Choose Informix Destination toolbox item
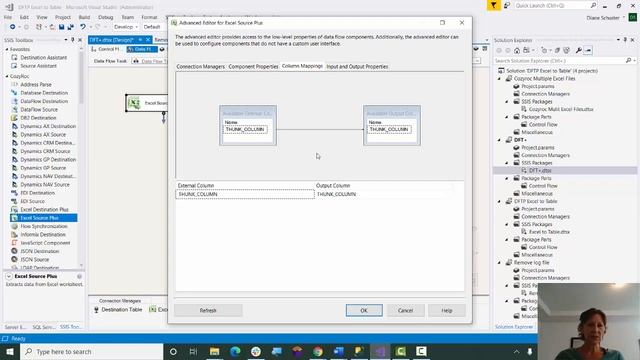Image resolution: width=640 pixels, height=360 pixels. (x=43, y=235)
